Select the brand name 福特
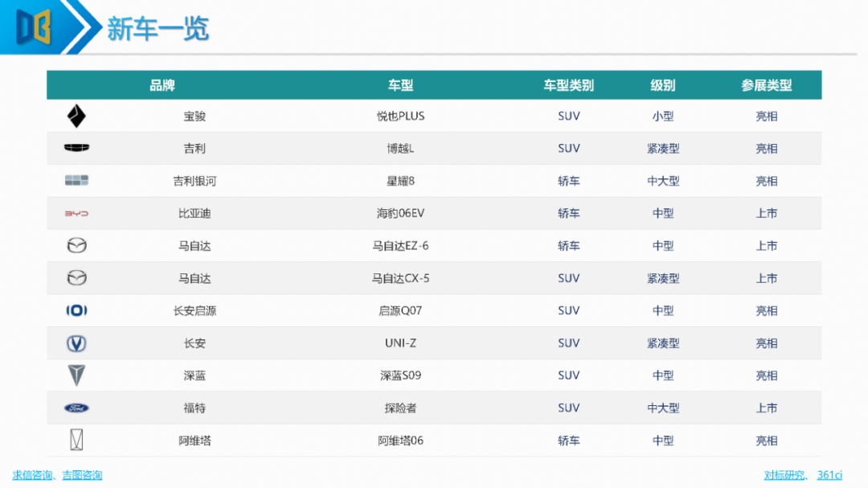868x488 pixels. point(194,408)
